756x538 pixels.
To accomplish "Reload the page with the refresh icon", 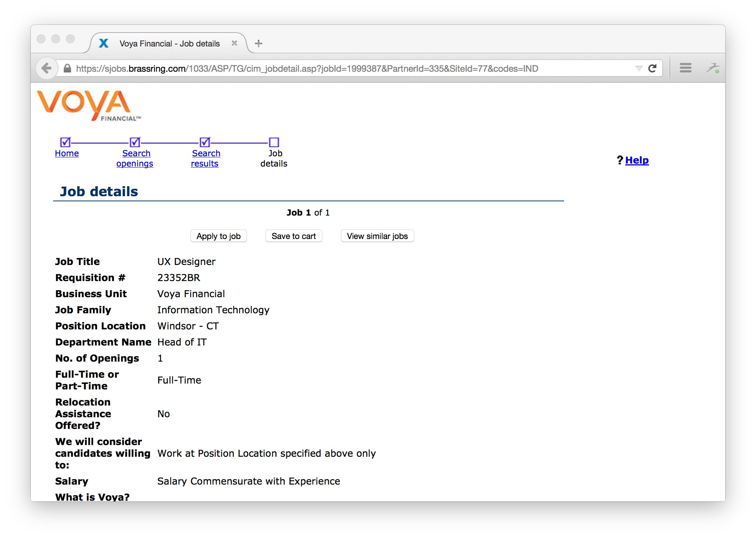I will pyautogui.click(x=652, y=68).
